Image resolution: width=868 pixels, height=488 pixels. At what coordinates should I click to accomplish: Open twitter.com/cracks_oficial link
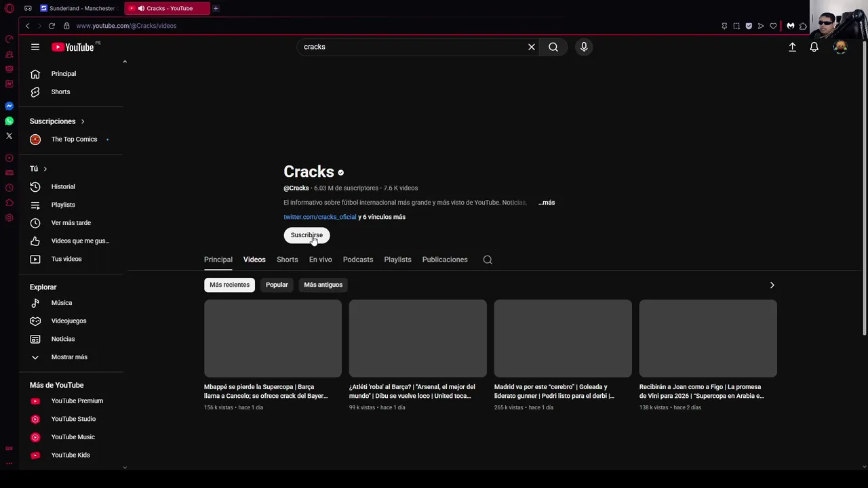[x=319, y=217]
